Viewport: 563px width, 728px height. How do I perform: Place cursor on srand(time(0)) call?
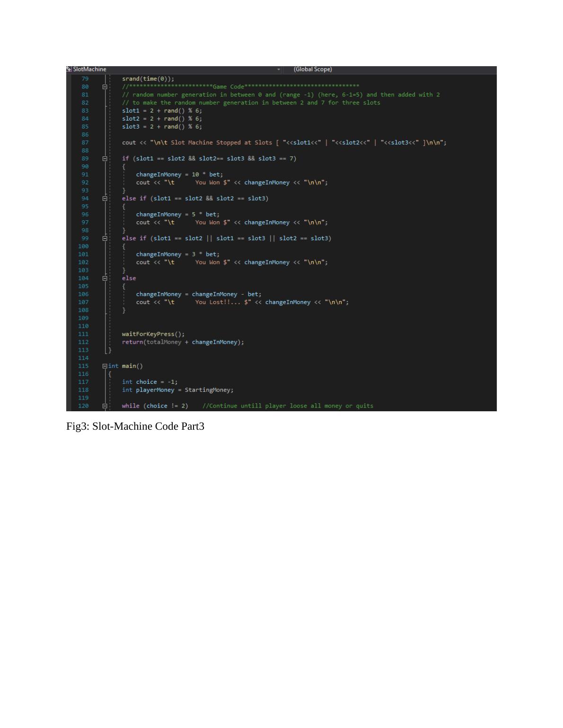148,79
